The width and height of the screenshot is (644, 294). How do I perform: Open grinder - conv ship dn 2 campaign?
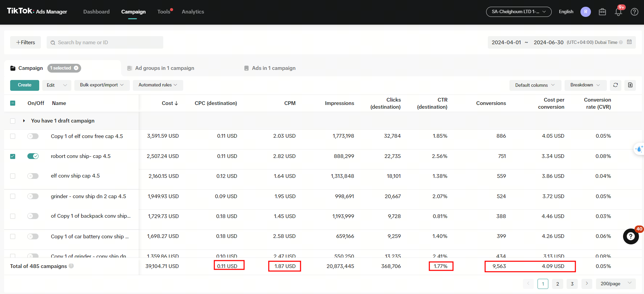click(89, 196)
